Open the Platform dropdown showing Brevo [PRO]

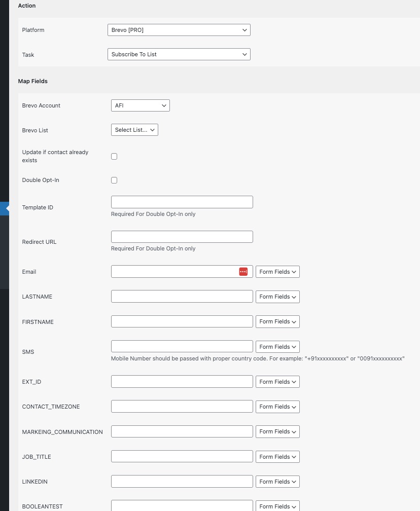(x=179, y=30)
